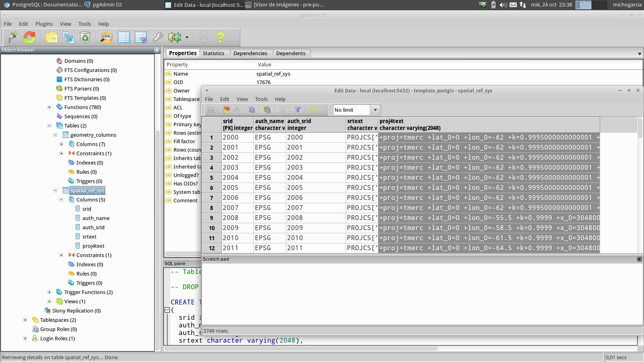Open sort/filter options funnel icon

tap(298, 110)
